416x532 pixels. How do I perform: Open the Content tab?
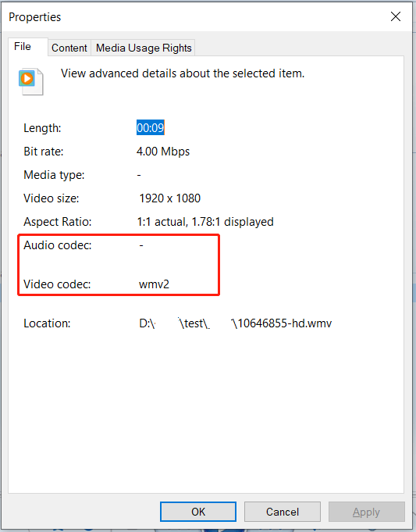coord(69,48)
